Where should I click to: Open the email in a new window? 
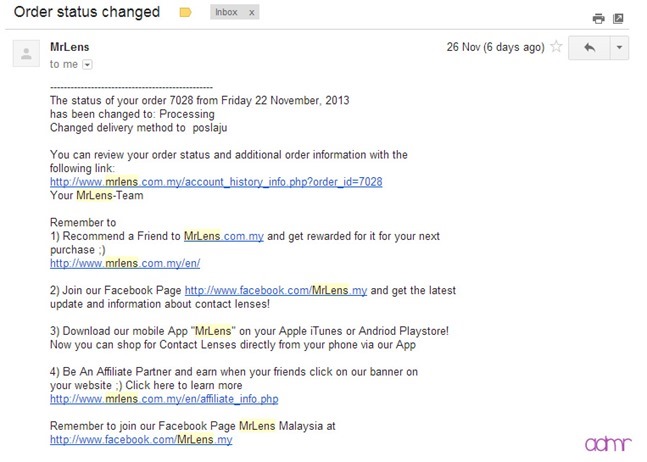tap(618, 17)
